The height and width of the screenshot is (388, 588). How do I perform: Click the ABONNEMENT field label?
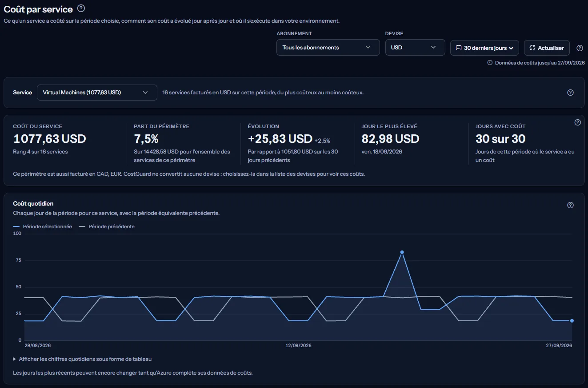click(x=294, y=33)
